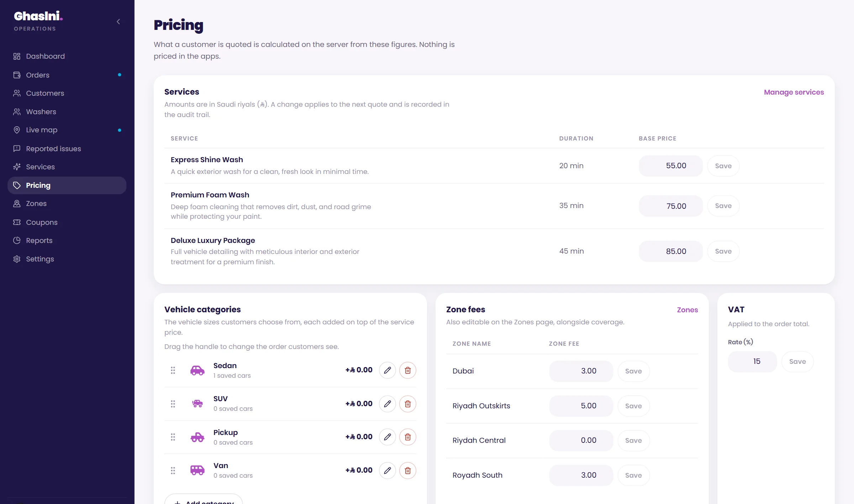Click the Sedan row drag handle

coord(173,370)
